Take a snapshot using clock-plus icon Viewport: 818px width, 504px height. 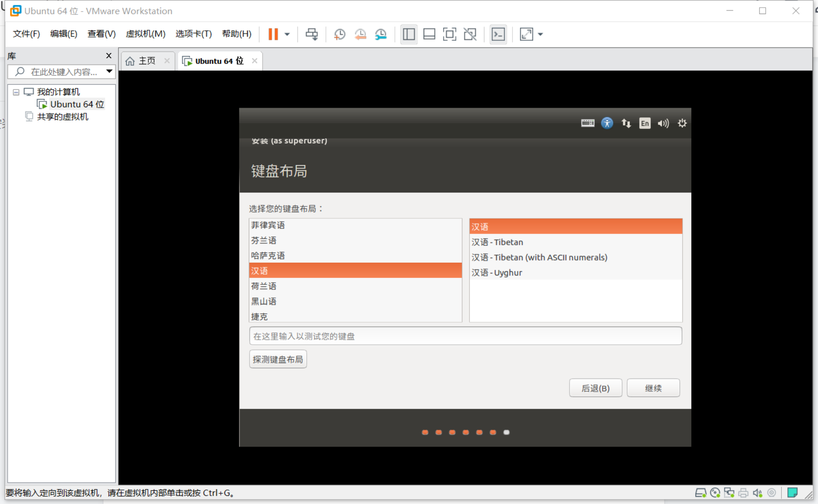(340, 34)
